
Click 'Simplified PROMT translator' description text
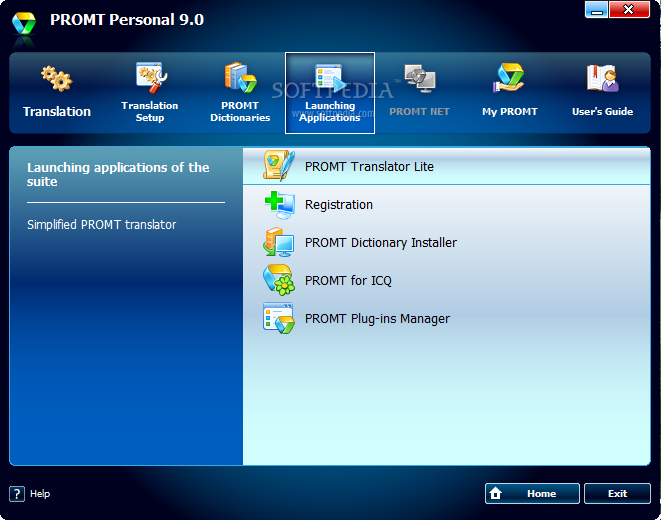tap(101, 225)
